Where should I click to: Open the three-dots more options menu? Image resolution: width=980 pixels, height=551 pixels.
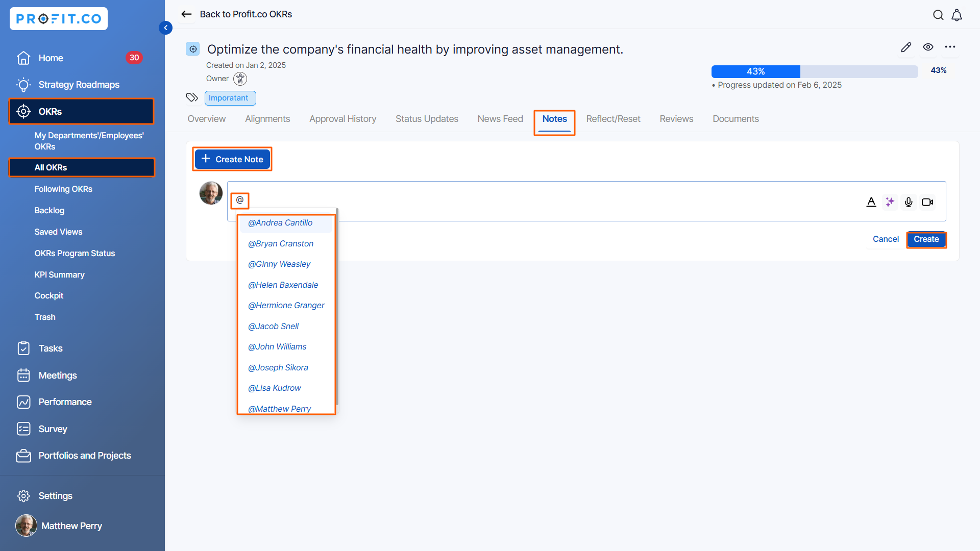point(950,47)
